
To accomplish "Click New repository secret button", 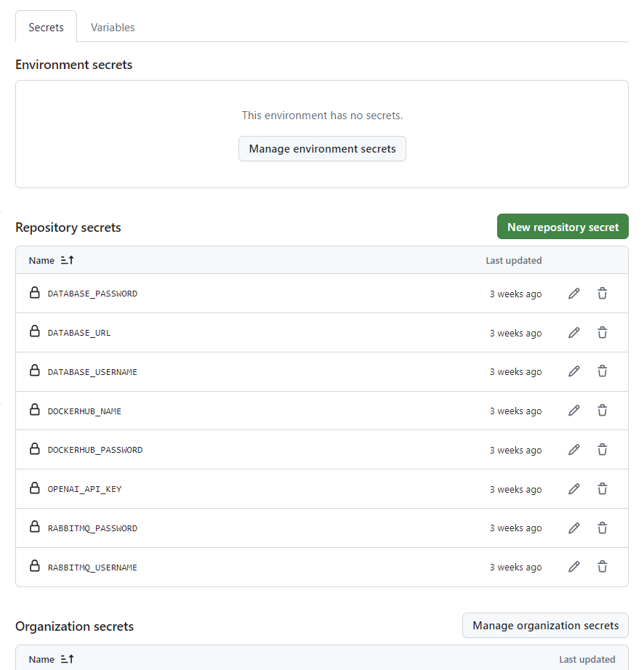I will (x=563, y=227).
